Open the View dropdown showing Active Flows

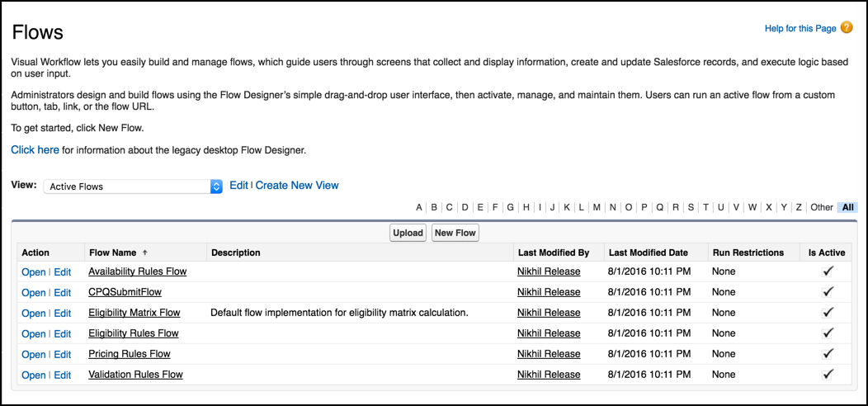[133, 186]
